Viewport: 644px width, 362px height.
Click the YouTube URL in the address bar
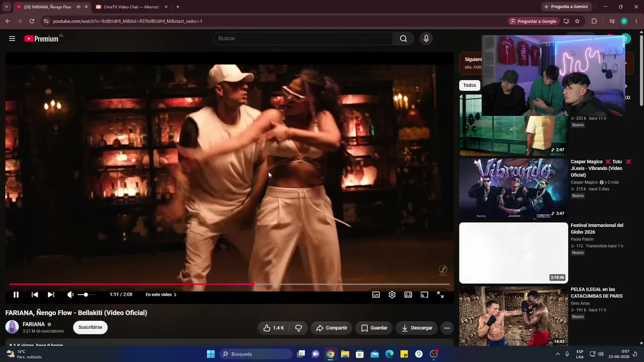coord(127,21)
